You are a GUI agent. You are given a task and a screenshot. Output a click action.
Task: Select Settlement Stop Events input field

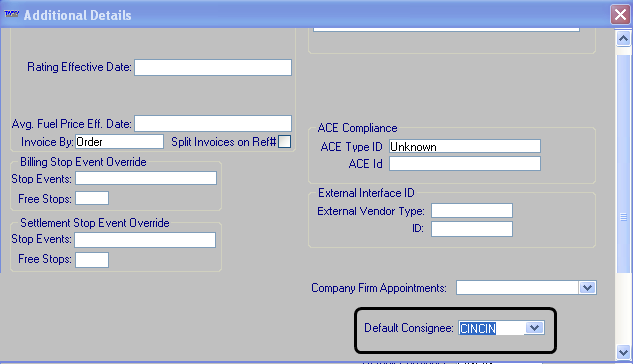pyautogui.click(x=145, y=240)
